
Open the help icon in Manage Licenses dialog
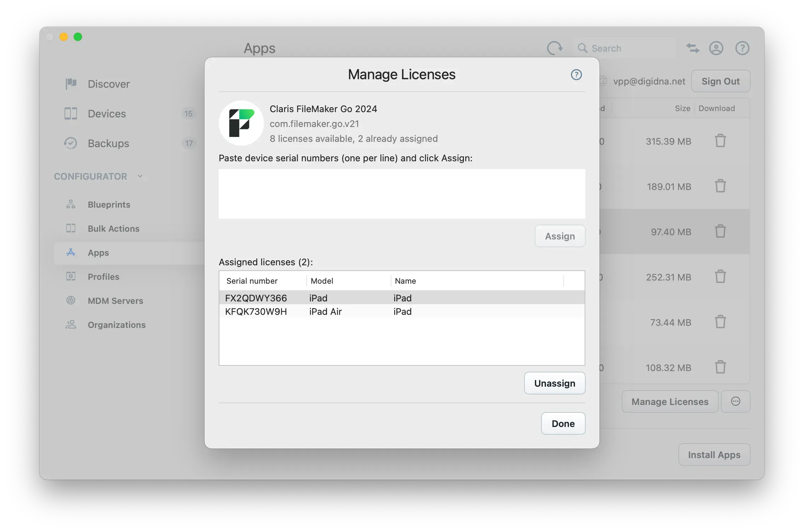coord(576,75)
